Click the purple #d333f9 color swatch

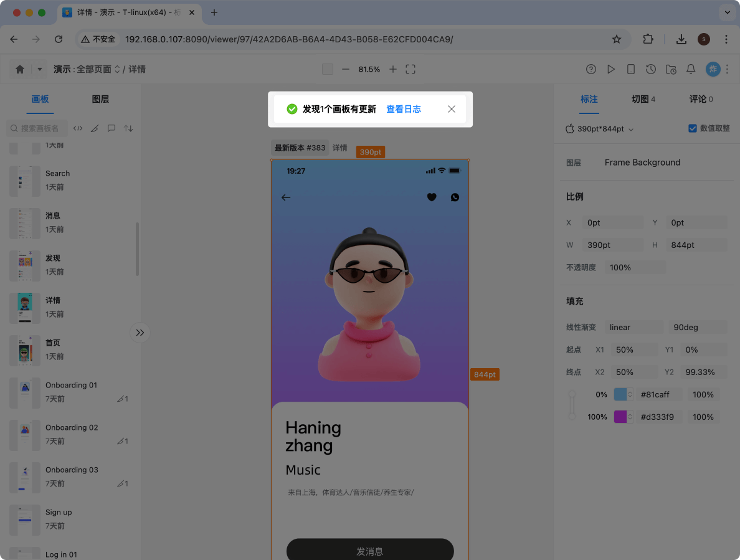click(620, 417)
